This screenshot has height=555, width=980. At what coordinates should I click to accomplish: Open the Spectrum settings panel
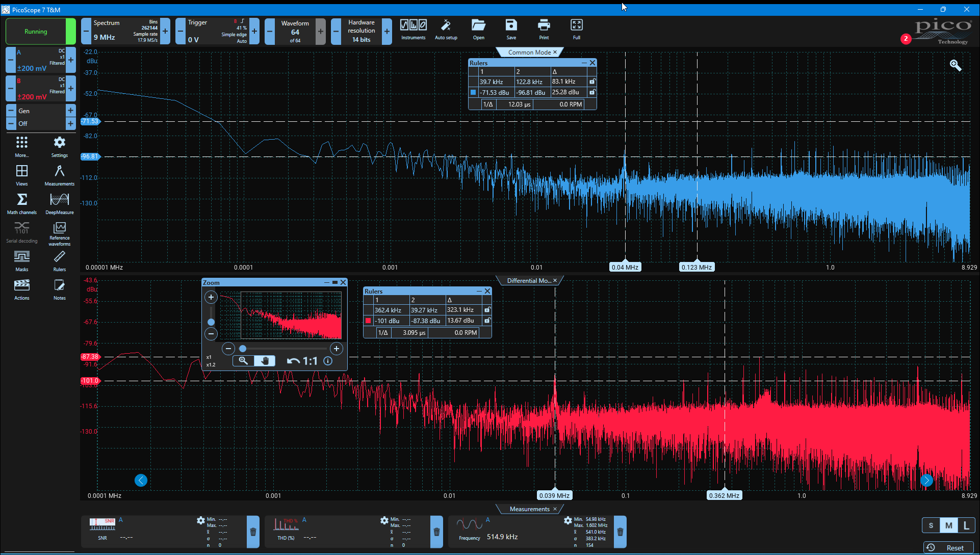[x=125, y=31]
